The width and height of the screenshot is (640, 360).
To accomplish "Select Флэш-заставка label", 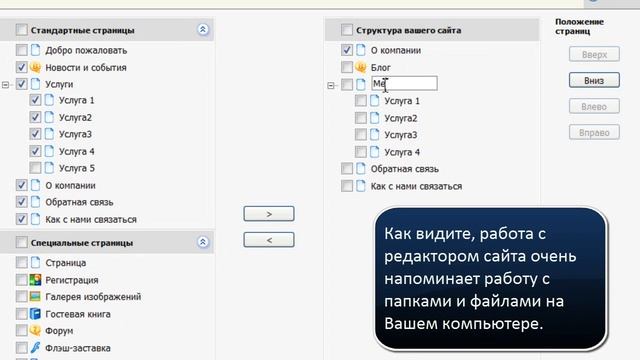I will (x=78, y=348).
